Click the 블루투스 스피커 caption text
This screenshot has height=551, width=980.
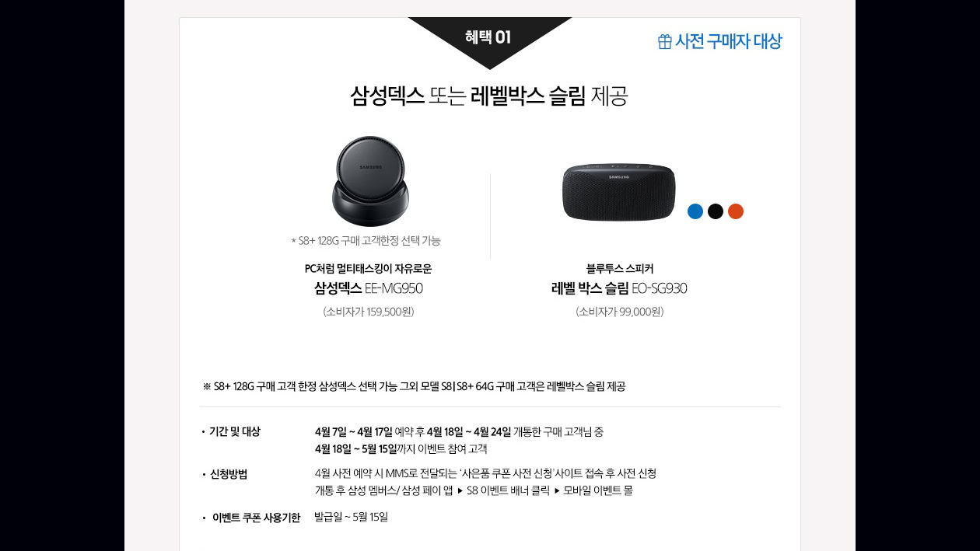coord(619,269)
